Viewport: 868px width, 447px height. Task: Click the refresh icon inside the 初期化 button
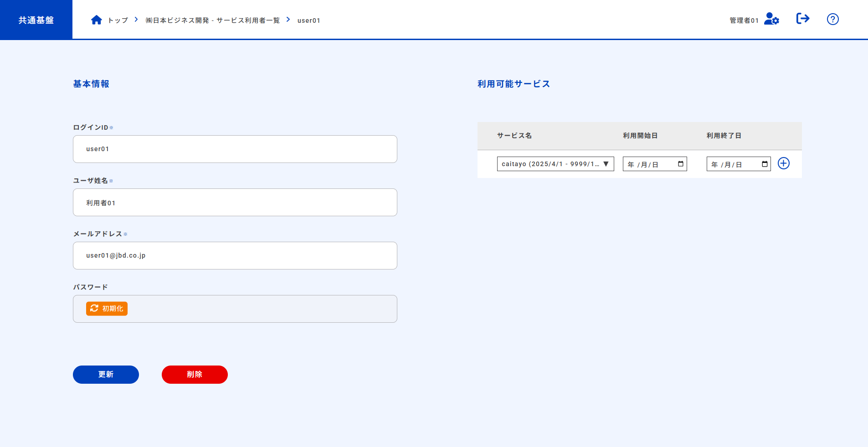[x=94, y=309]
